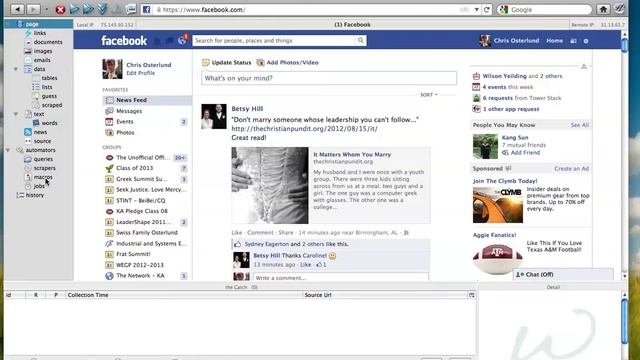Select the guess item in sidebar

point(49,96)
